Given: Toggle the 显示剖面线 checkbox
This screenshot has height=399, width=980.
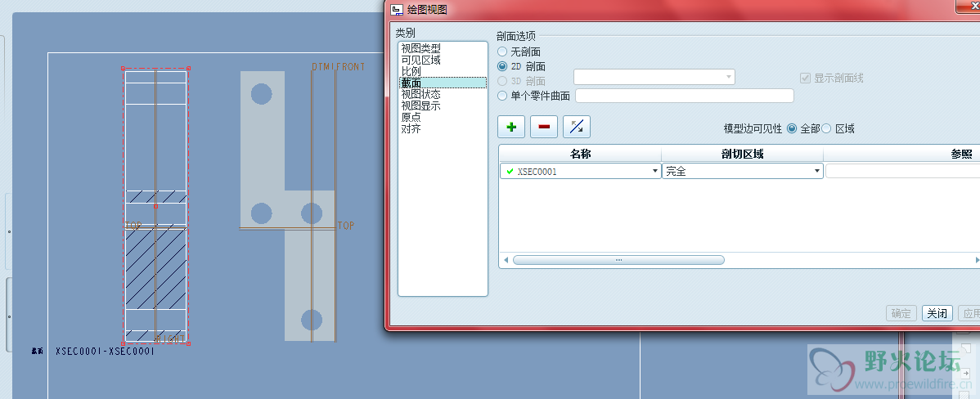Looking at the screenshot, I should [x=805, y=78].
